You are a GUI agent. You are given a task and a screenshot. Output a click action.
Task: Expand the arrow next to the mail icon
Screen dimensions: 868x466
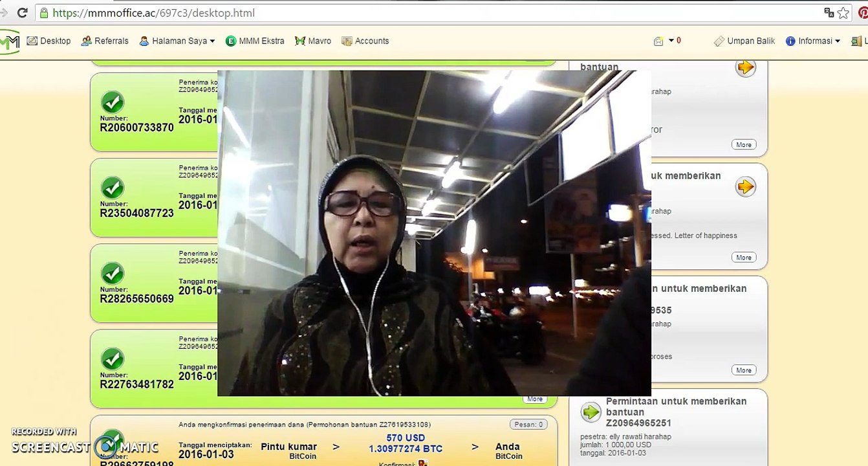(671, 40)
